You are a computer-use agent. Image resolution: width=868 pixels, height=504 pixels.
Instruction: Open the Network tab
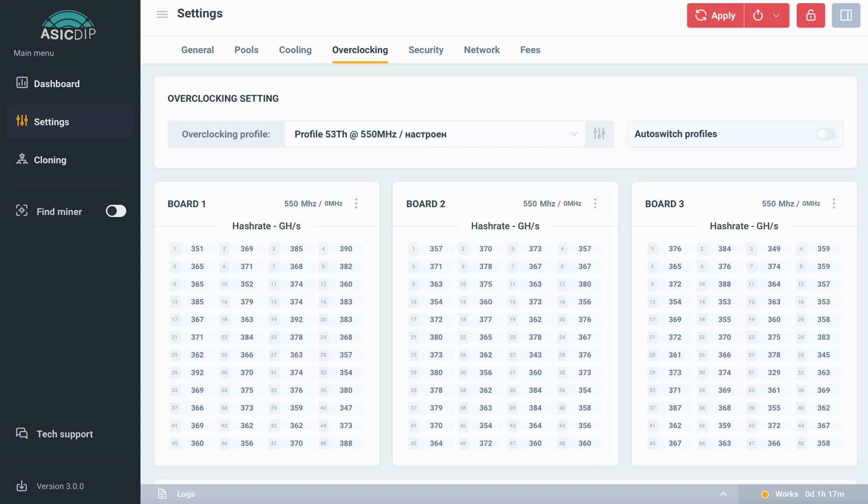click(x=481, y=50)
